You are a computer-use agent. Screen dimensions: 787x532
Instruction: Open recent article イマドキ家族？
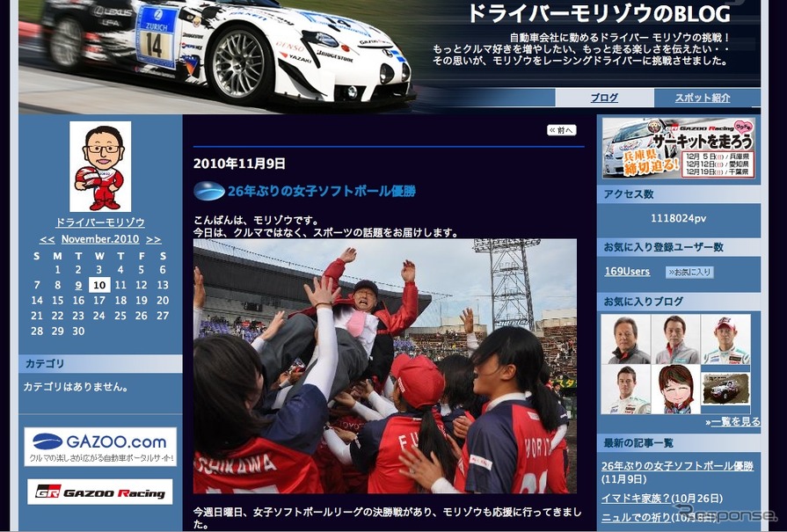click(x=636, y=499)
